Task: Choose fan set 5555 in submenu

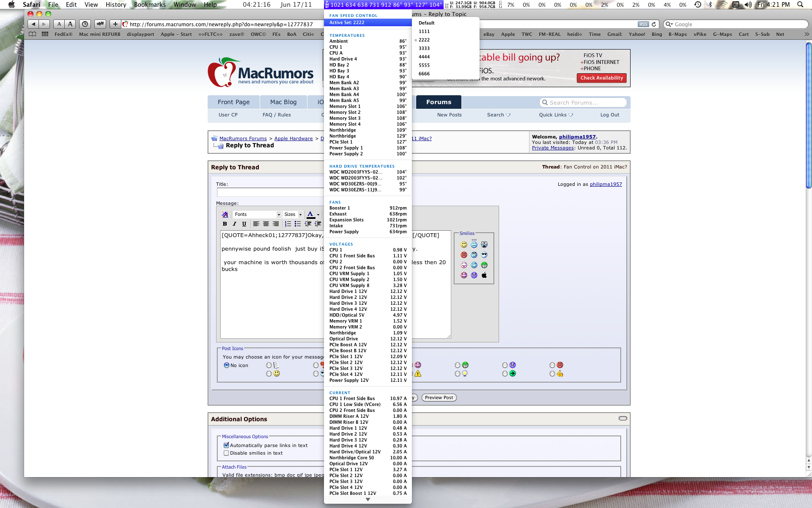Action: pos(446,65)
